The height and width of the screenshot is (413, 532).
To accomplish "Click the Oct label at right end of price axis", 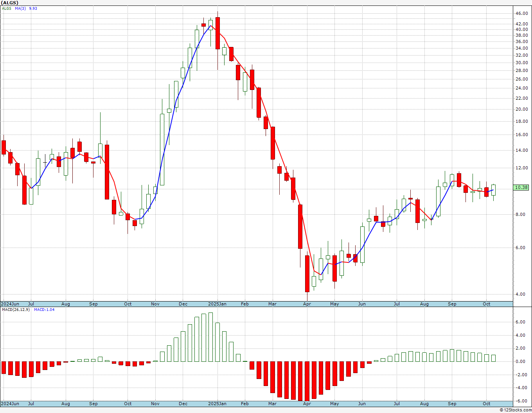I will pyautogui.click(x=487, y=304).
